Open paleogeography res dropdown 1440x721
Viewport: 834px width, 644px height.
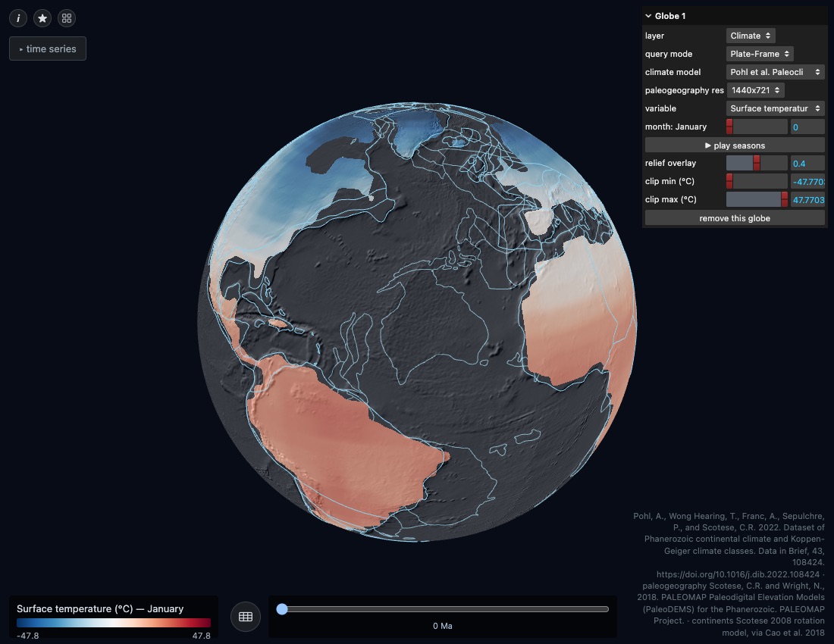pyautogui.click(x=756, y=90)
